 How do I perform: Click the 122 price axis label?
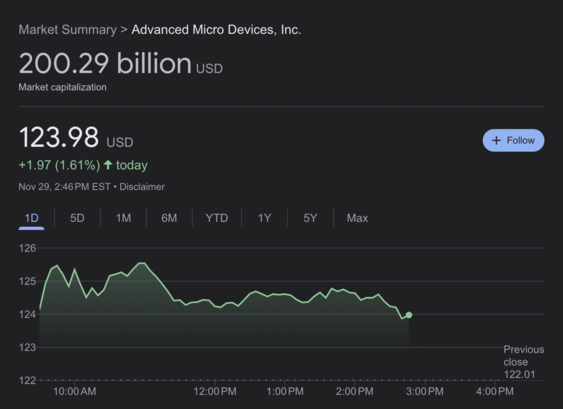tap(27, 380)
